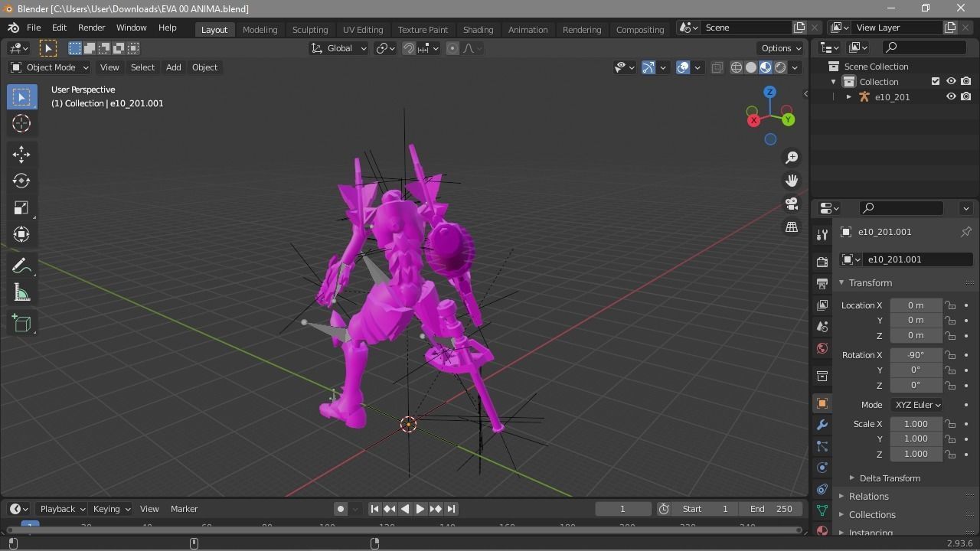
Task: Open Tool properties tab icon
Action: 822,234
